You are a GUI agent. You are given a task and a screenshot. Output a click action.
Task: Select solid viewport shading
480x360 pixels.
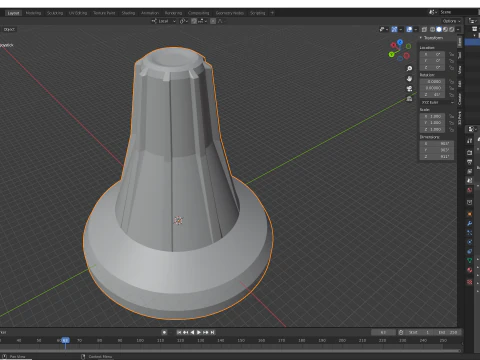pyautogui.click(x=439, y=29)
